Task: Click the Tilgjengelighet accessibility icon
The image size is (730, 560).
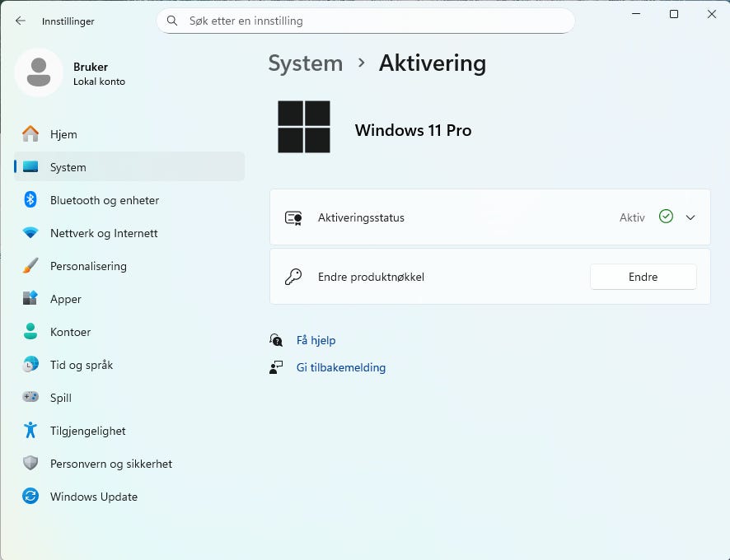Action: (30, 431)
